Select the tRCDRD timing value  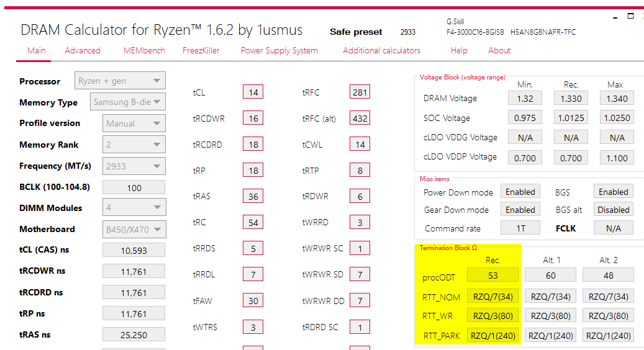253,145
